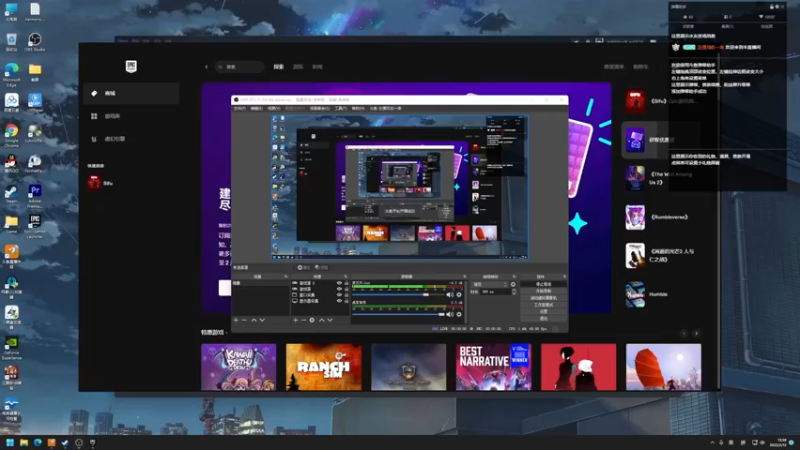
Task: Hide the second game capture source
Action: [x=339, y=289]
